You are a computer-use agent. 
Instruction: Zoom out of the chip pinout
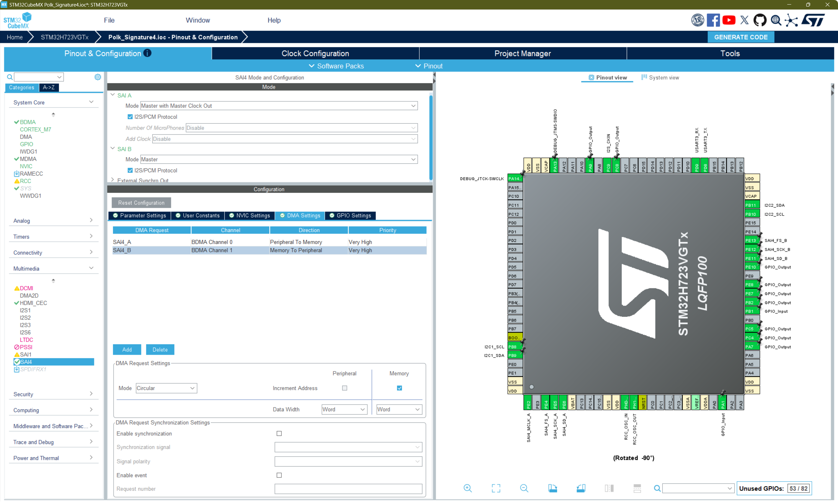click(524, 488)
